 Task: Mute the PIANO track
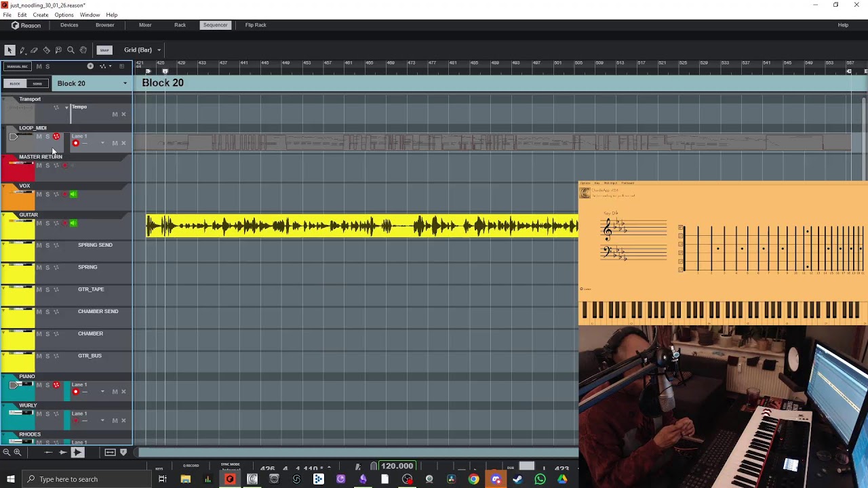point(39,385)
